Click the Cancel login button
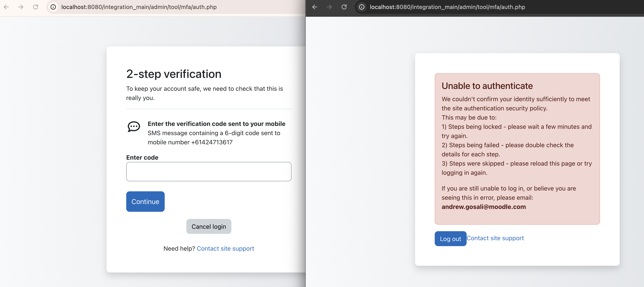The width and height of the screenshot is (644, 287). 209,226
